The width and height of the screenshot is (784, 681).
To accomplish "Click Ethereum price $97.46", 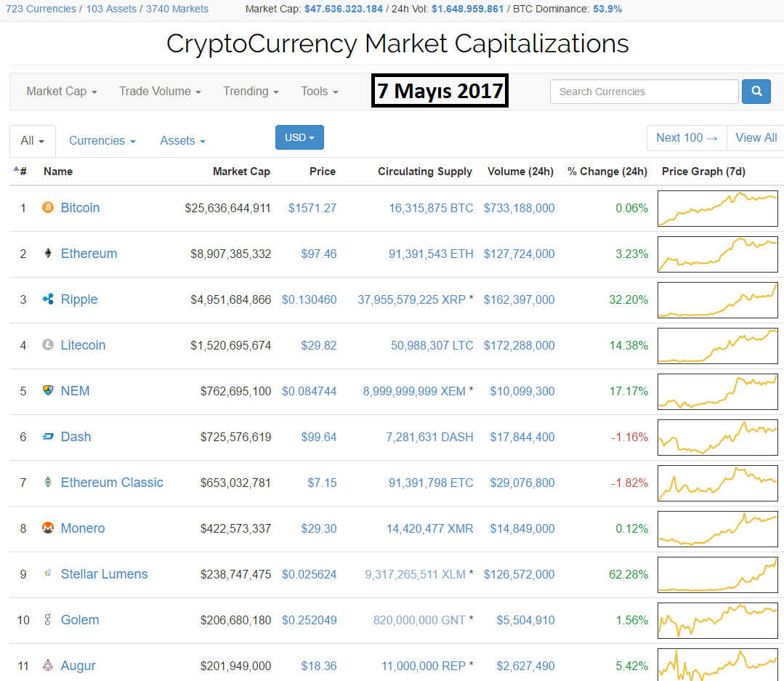I will pyautogui.click(x=319, y=254).
